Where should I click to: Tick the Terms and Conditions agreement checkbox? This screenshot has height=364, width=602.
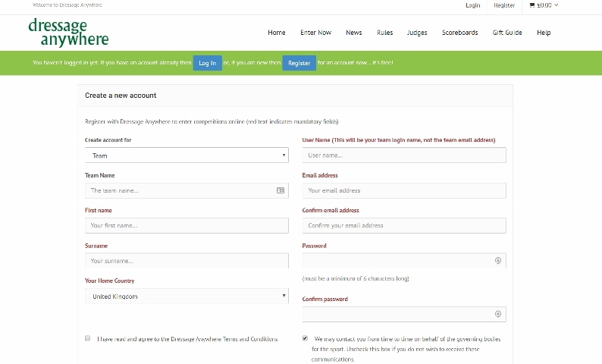point(87,338)
